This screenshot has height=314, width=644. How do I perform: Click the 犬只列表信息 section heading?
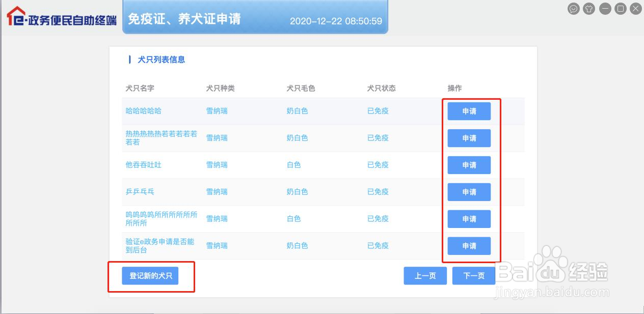point(162,60)
